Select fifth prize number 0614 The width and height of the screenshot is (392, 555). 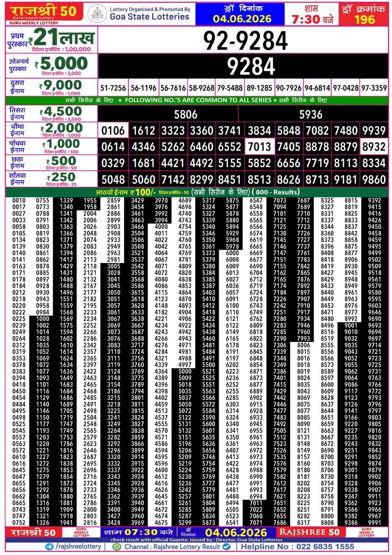point(113,147)
